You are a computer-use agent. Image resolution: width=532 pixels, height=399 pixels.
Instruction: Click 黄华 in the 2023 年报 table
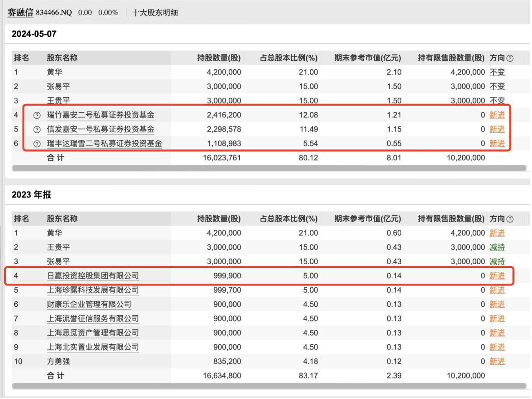pos(55,233)
